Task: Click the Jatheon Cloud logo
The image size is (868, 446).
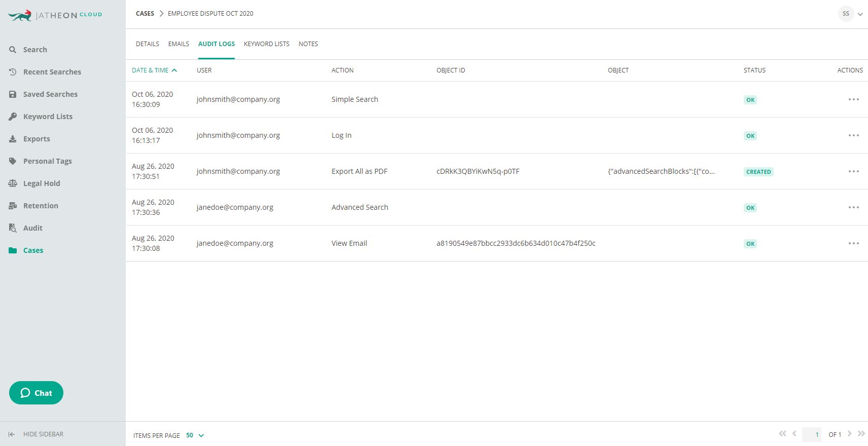Action: click(55, 15)
